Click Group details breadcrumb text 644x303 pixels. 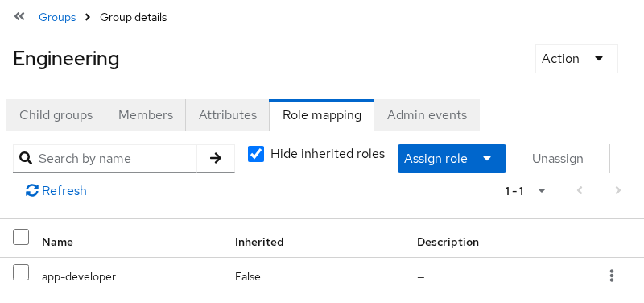[x=134, y=17]
